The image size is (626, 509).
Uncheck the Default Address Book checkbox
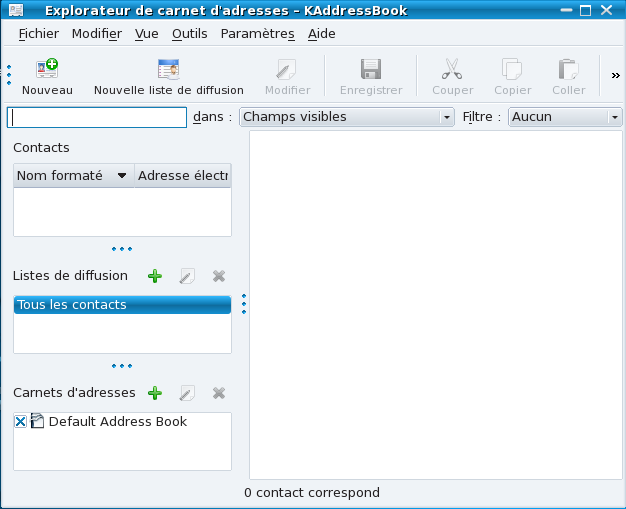[x=21, y=422]
